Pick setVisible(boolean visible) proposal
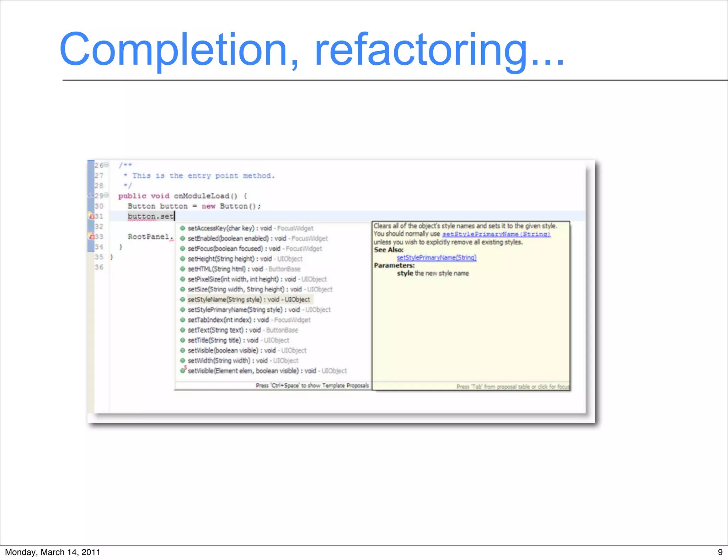 (247, 350)
